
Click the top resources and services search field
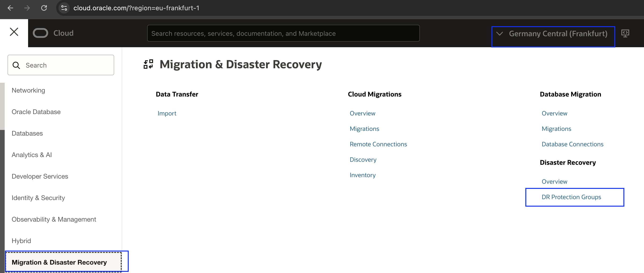(x=283, y=33)
